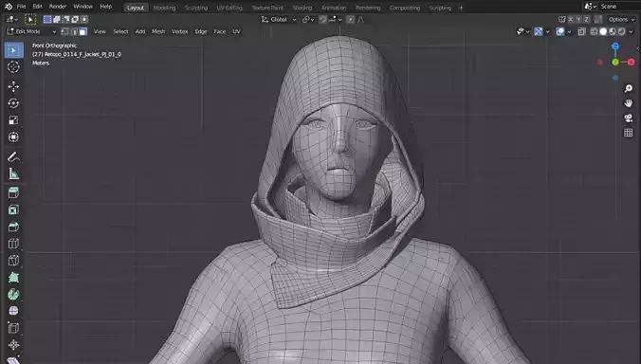The image size is (641, 364).
Task: Select the Measure tool
Action: click(x=13, y=174)
